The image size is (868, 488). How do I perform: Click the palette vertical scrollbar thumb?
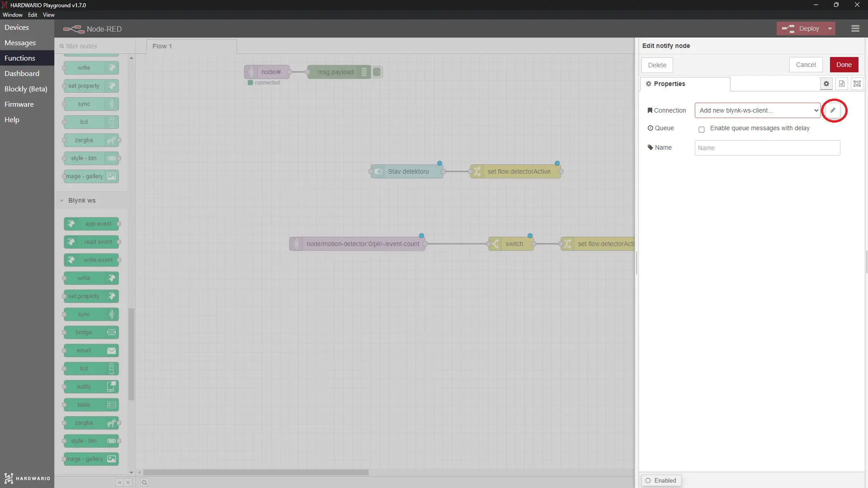tap(131, 354)
